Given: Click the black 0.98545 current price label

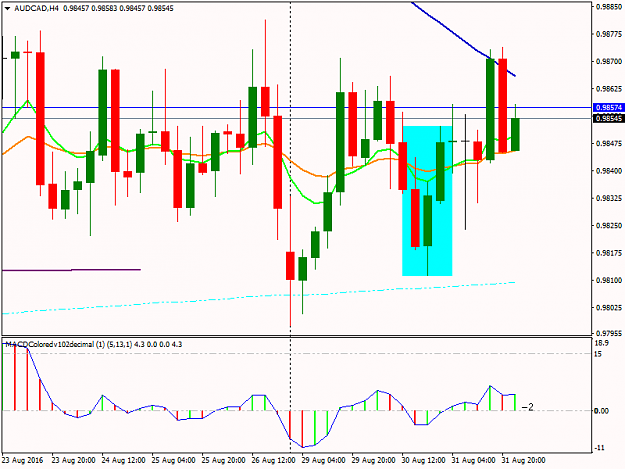Looking at the screenshot, I should (x=609, y=118).
